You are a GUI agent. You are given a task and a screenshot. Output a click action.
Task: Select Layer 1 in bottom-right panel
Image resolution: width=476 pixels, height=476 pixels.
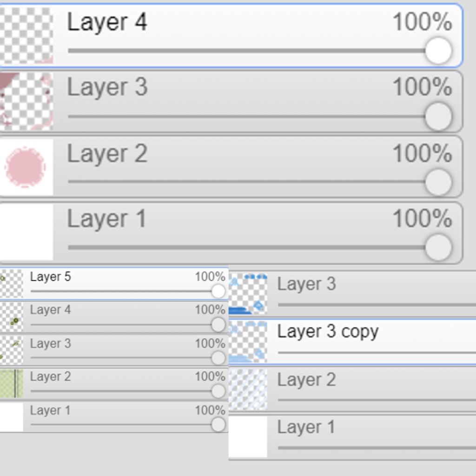click(306, 427)
